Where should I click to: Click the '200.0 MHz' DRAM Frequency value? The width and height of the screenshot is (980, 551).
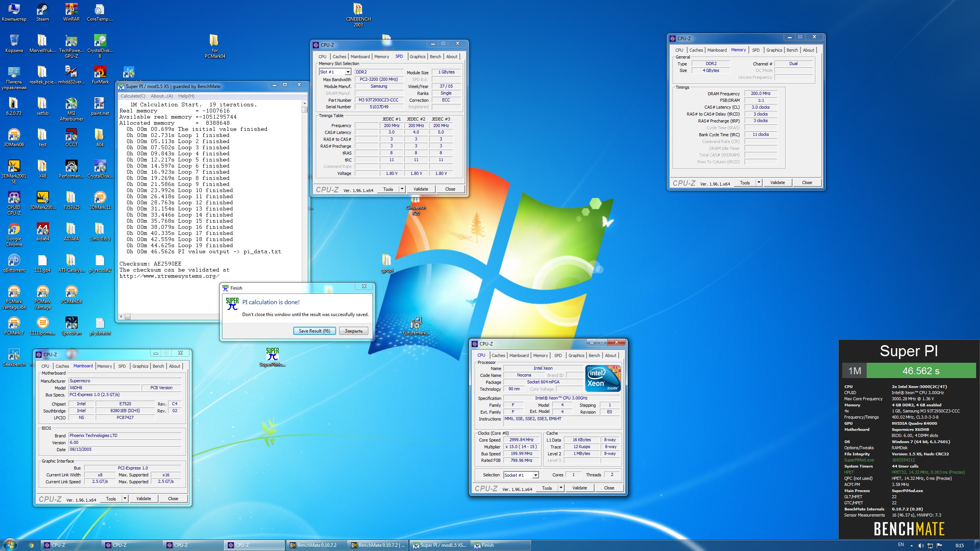tap(760, 94)
